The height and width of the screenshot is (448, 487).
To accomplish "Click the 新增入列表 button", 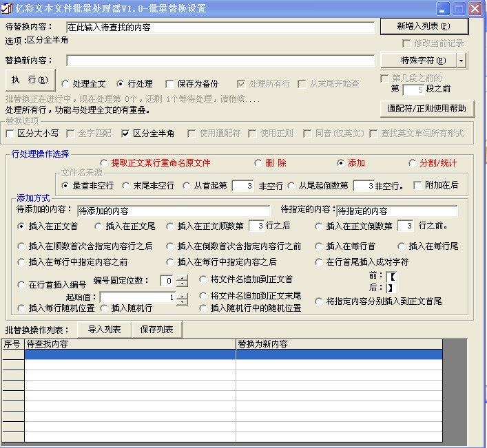I will coord(424,26).
